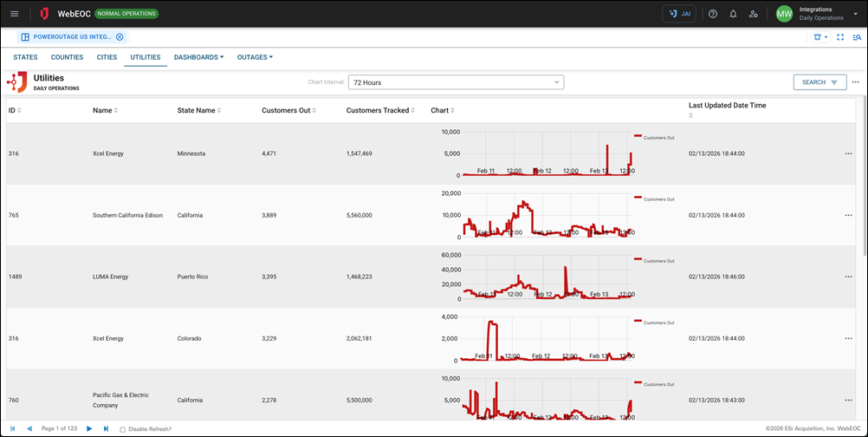Switch to the States tab
This screenshot has height=437, width=868.
coord(25,57)
